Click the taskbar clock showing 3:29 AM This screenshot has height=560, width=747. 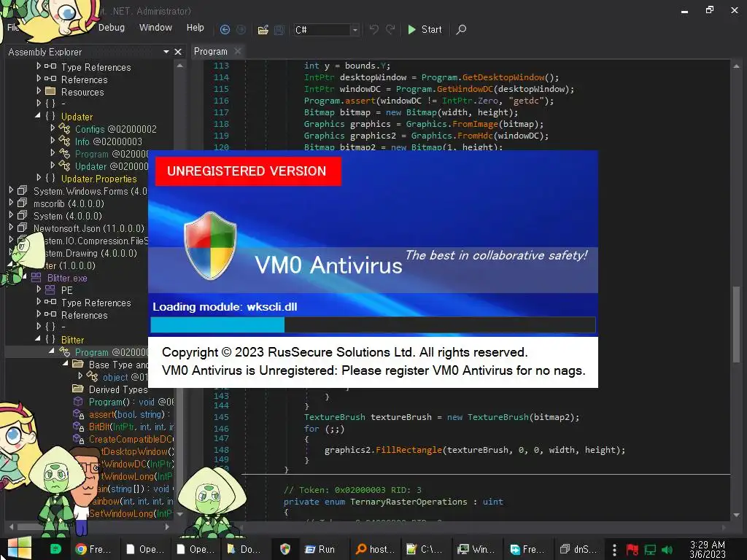(x=708, y=549)
